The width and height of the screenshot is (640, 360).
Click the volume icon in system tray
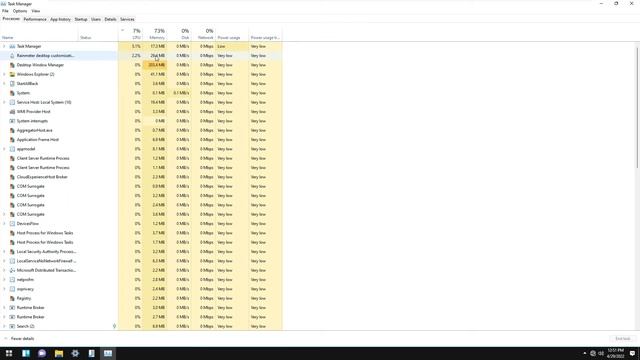pyautogui.click(x=601, y=353)
